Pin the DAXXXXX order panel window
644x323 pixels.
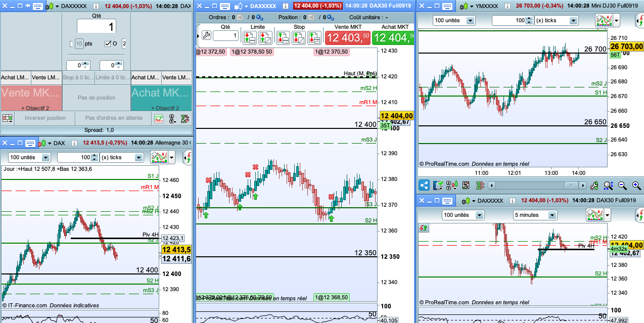tap(28, 6)
